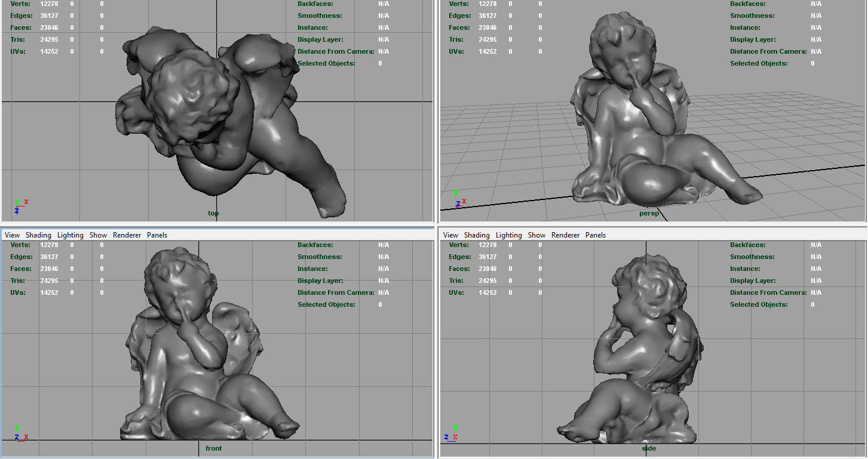Viewport: 868px width, 459px height.
Task: Click the 24295 tris count in the top panel
Action: pyautogui.click(x=49, y=39)
